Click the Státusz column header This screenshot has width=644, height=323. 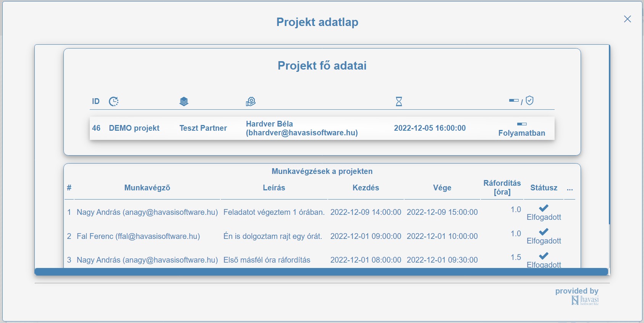point(544,188)
